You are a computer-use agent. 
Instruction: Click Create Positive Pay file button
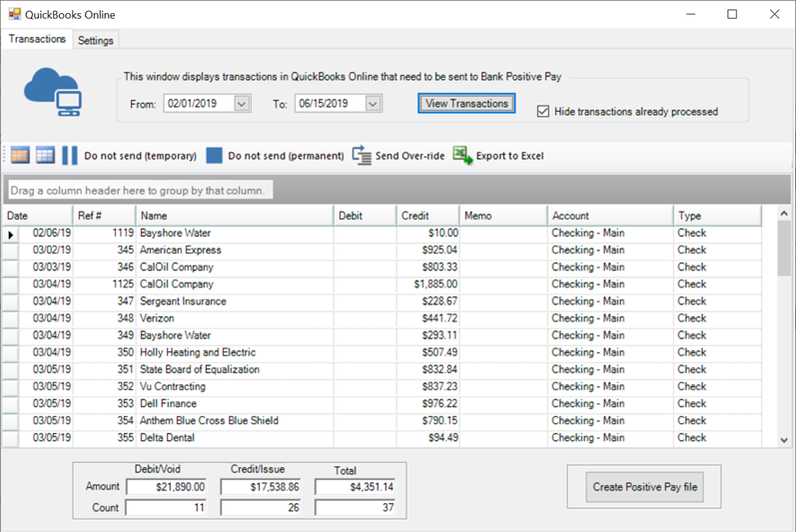click(645, 487)
